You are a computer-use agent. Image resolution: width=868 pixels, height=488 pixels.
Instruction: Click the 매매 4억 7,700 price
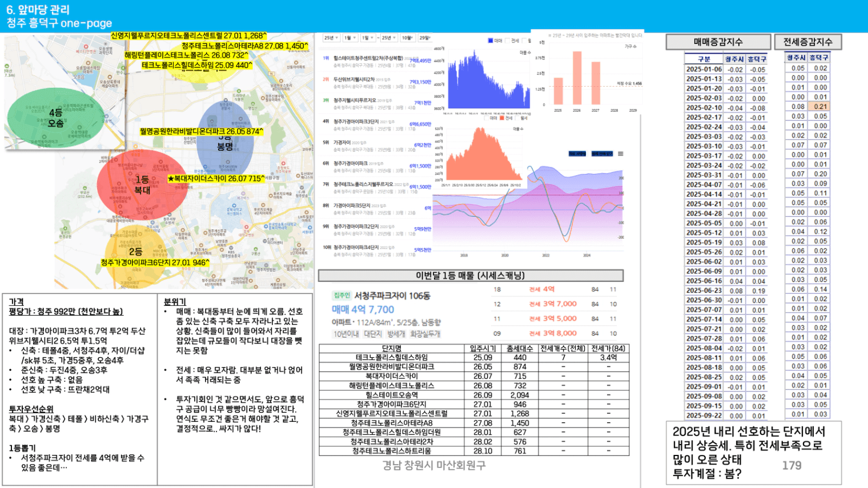click(363, 309)
